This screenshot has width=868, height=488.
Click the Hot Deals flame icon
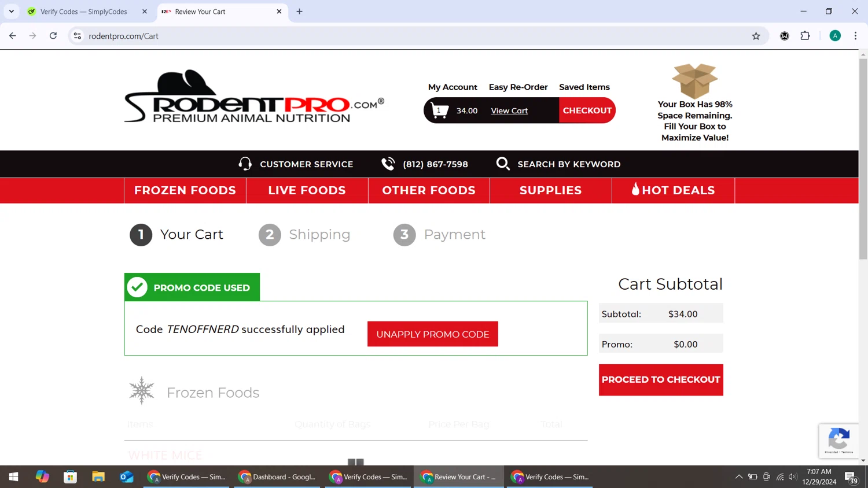(635, 189)
